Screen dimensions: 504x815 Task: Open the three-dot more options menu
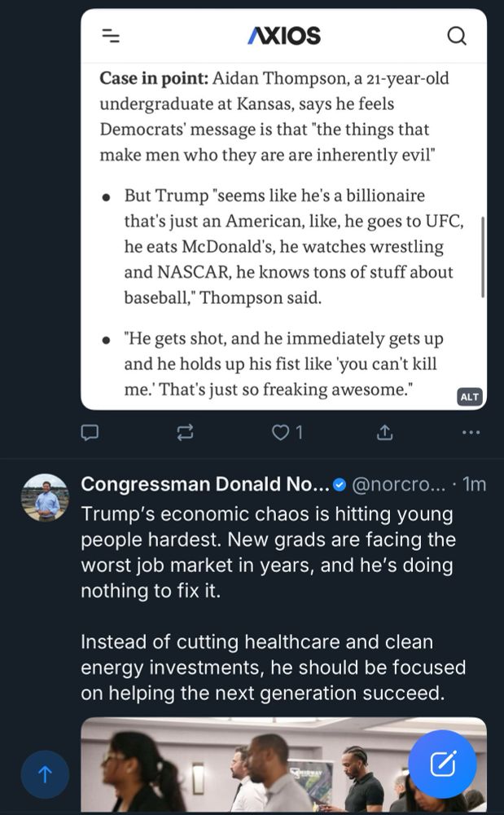click(471, 433)
